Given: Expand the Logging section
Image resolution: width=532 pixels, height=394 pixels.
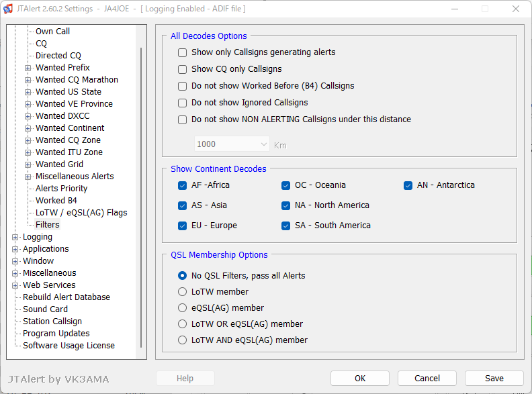Looking at the screenshot, I should [15, 237].
